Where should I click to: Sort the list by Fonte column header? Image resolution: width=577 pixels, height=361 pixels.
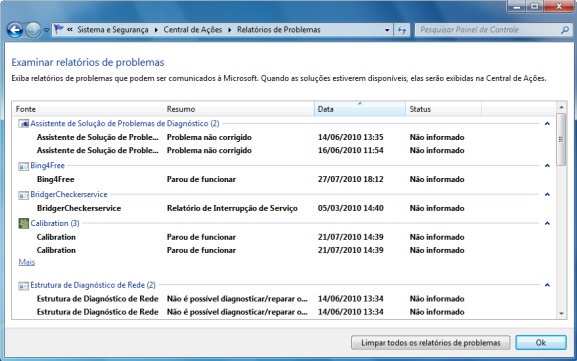(x=87, y=109)
